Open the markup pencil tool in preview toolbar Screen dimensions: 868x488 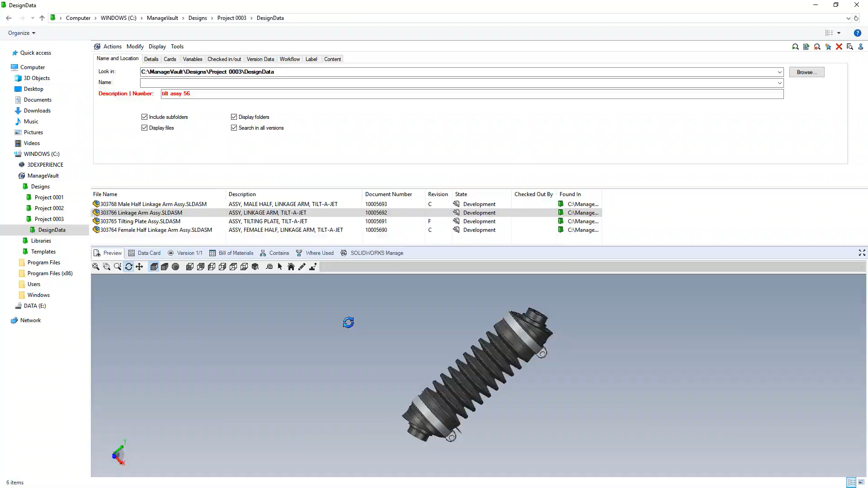click(x=302, y=267)
